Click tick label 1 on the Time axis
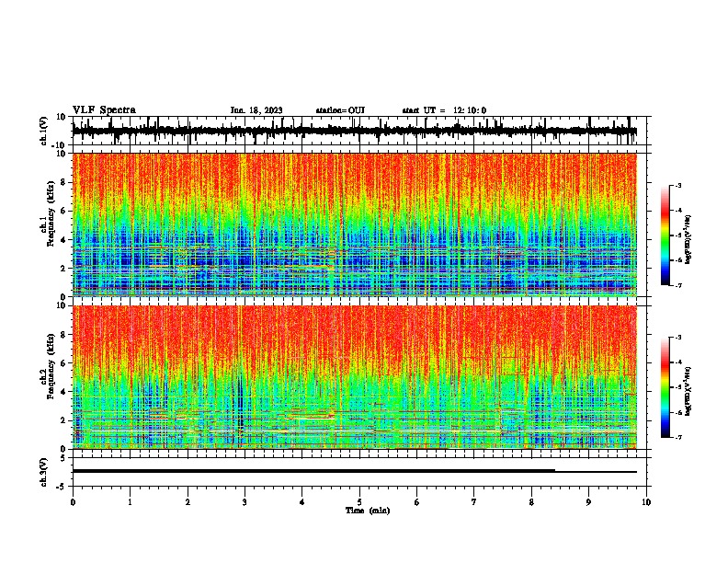 [130, 502]
